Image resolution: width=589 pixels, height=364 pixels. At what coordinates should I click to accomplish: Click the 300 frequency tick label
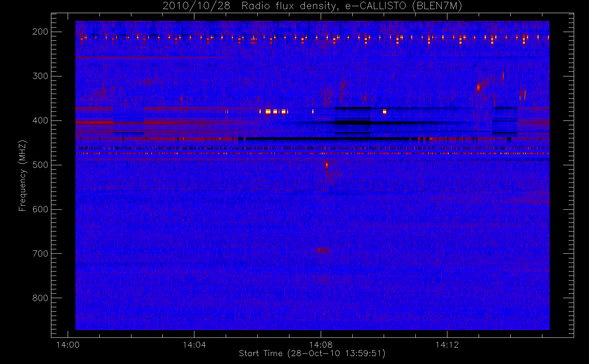tap(40, 76)
